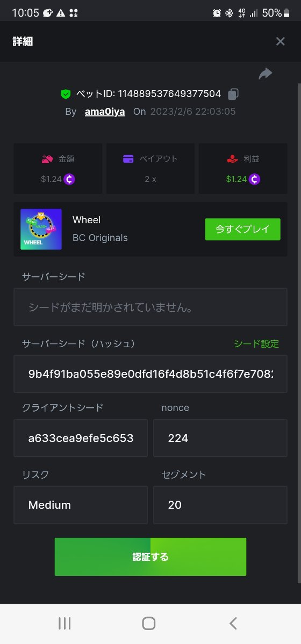Tap Android back navigation button
Image resolution: width=301 pixels, height=644 pixels.
[233, 623]
